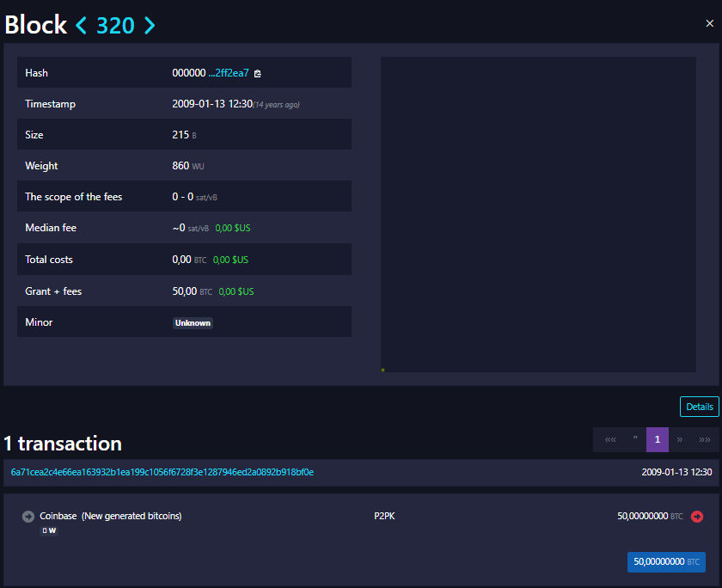Open transaction 6a71cea2c4e66ea... link
The image size is (722, 588).
tap(162, 472)
